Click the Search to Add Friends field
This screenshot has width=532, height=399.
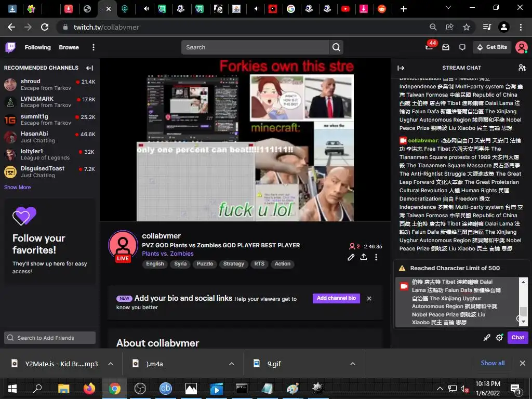coord(50,338)
